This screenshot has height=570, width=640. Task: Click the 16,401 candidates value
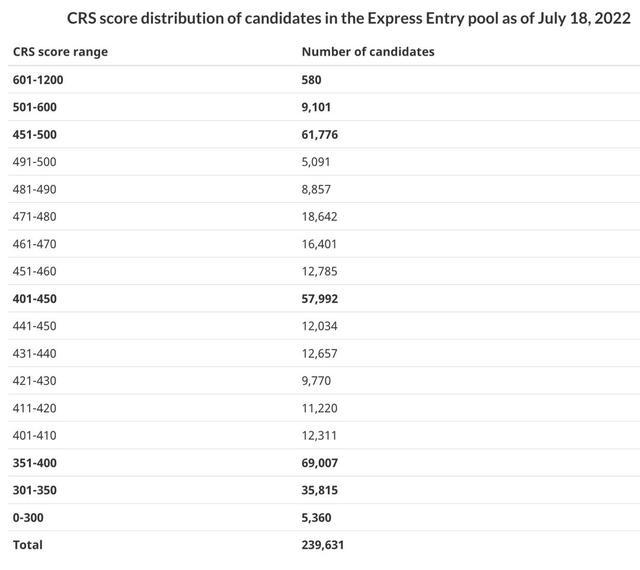pyautogui.click(x=319, y=243)
